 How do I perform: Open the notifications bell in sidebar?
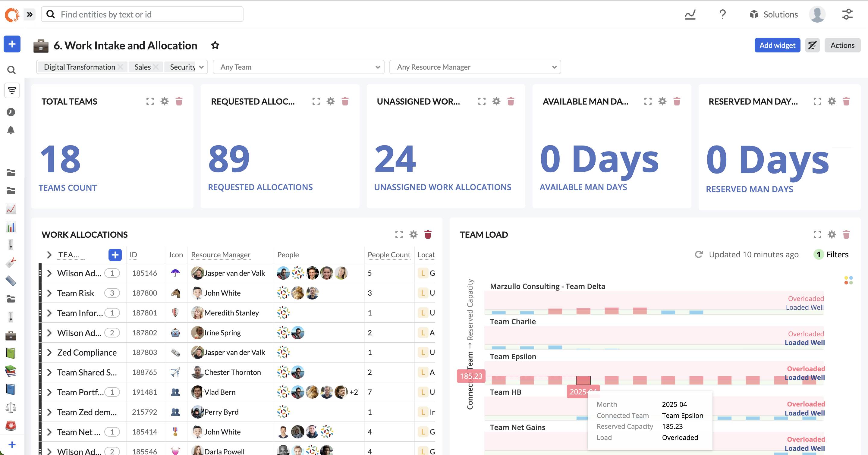pyautogui.click(x=11, y=130)
